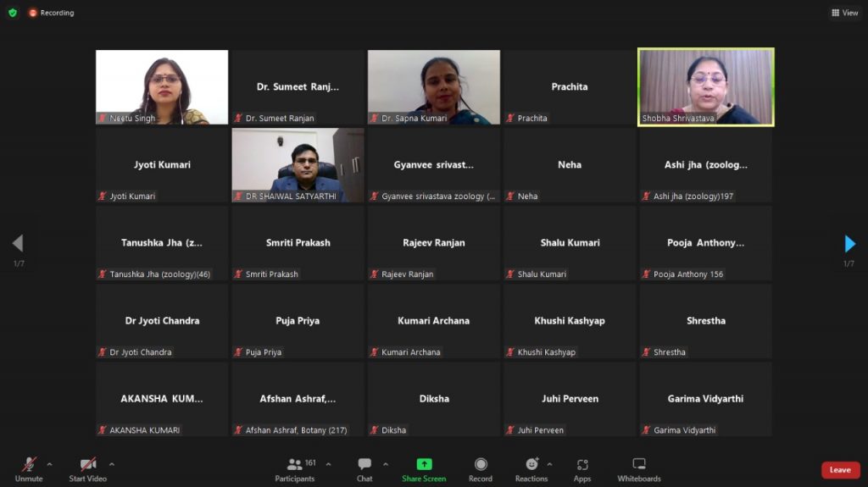Expand audio options arrow beside Unmute
The width and height of the screenshot is (868, 487).
tap(49, 464)
